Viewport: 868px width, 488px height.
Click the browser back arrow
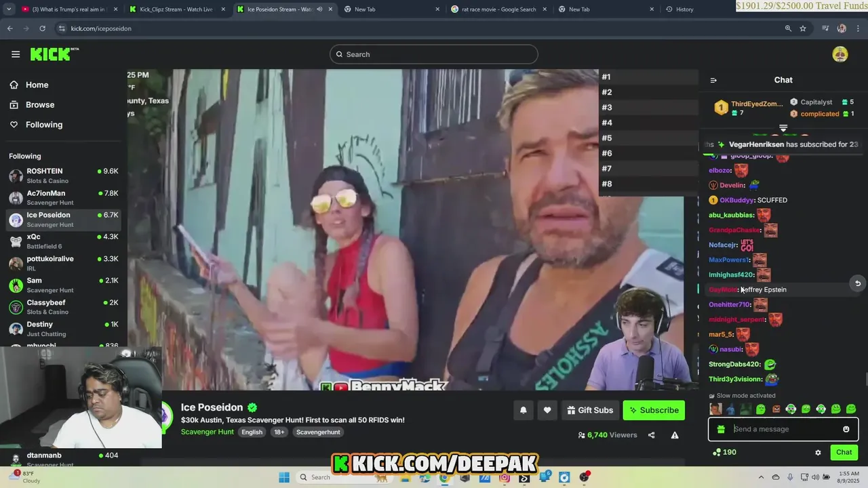9,28
